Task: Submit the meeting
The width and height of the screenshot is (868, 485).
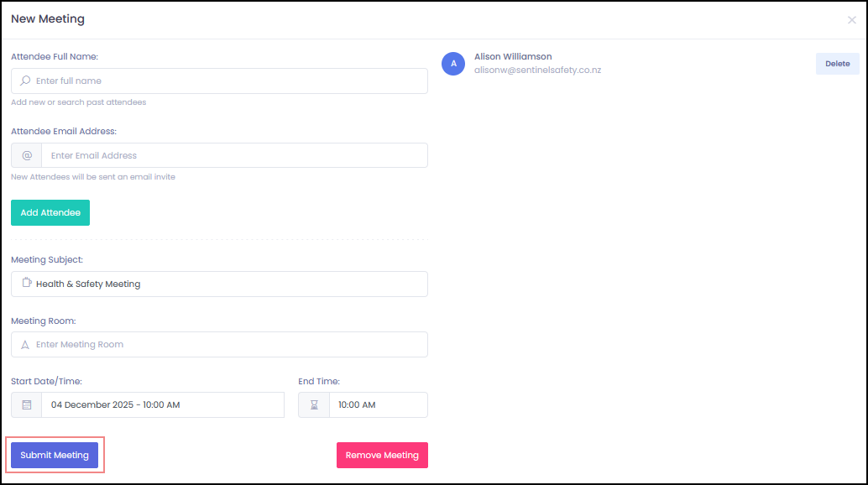Action: (55, 456)
